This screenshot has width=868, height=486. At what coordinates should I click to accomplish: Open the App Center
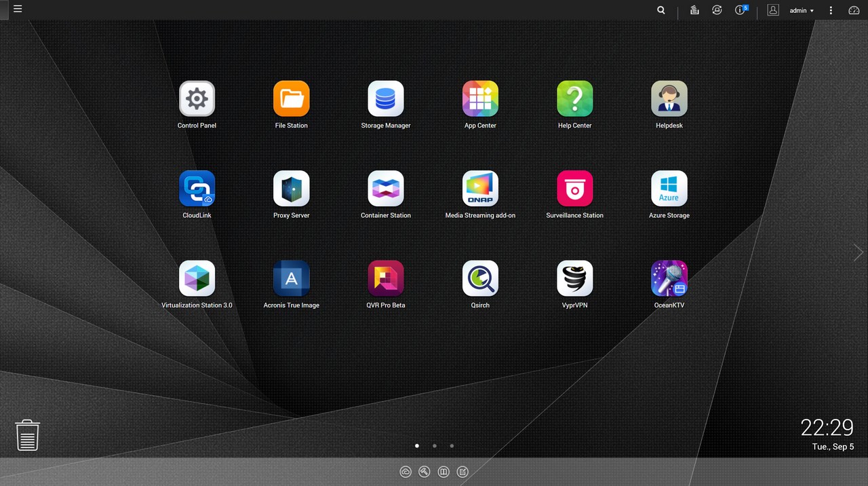pos(480,99)
